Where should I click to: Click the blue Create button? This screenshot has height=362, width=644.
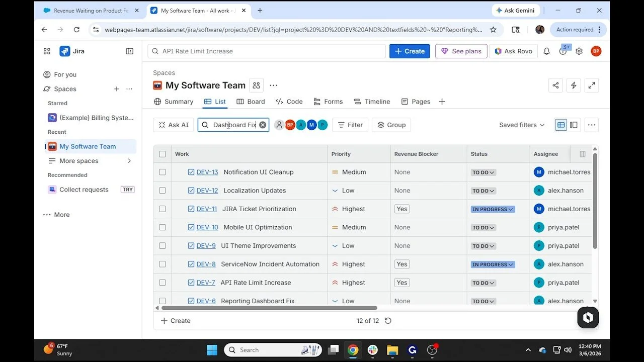[x=410, y=51]
